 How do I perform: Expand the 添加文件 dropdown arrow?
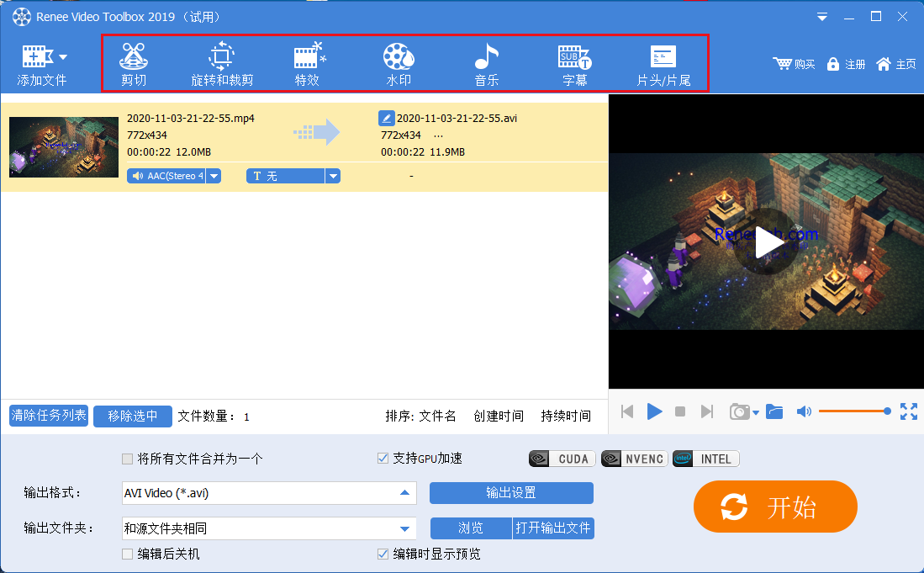coord(63,57)
